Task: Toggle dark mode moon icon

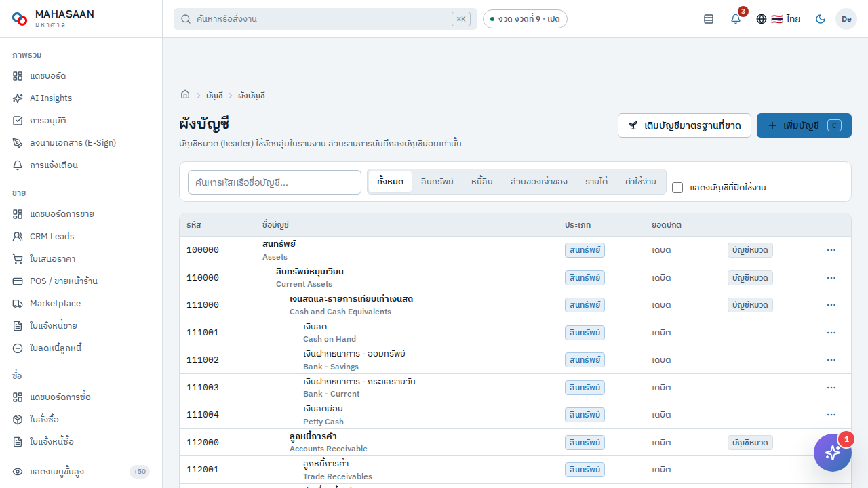Action: pos(821,19)
